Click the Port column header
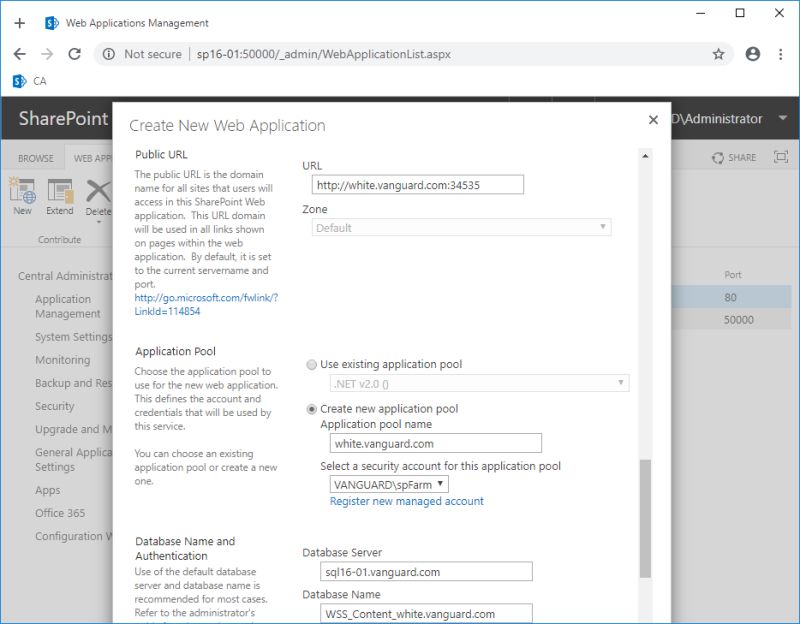The width and height of the screenshot is (800, 624). (x=733, y=275)
